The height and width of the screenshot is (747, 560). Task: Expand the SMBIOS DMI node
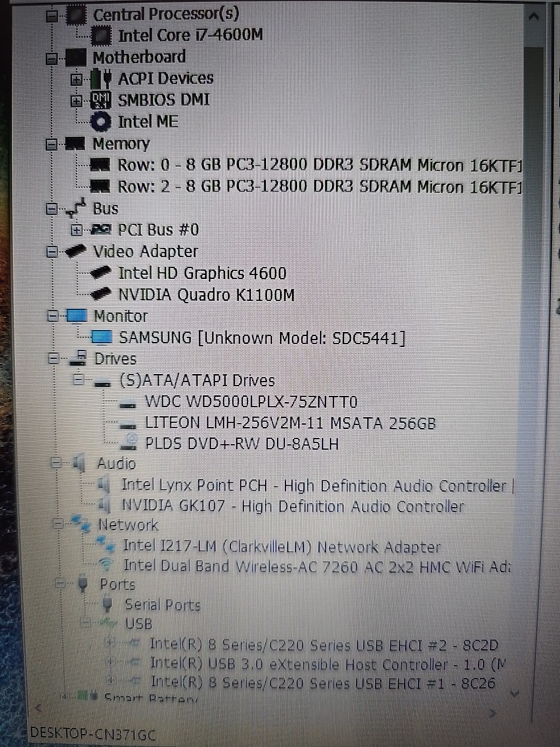tap(77, 101)
